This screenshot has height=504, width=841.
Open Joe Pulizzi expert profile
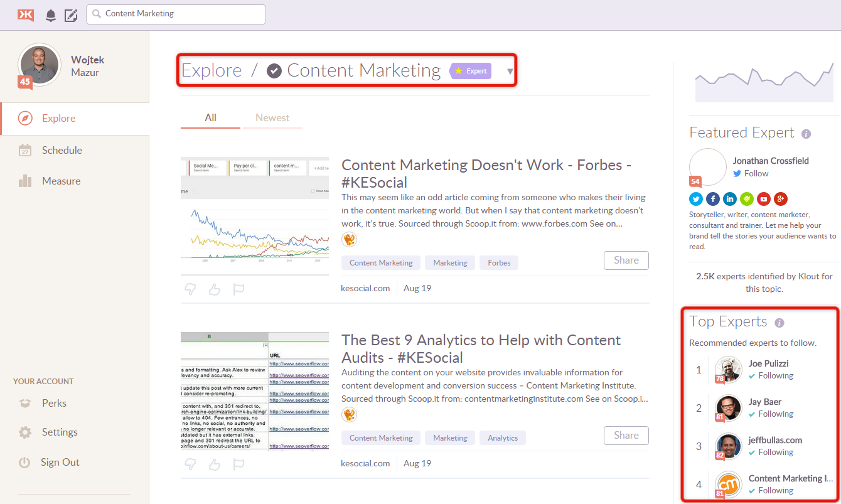pos(768,363)
